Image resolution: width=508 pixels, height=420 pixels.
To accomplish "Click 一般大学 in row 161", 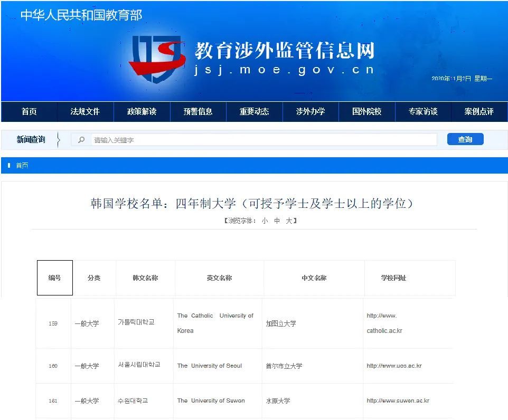I will (x=87, y=401).
